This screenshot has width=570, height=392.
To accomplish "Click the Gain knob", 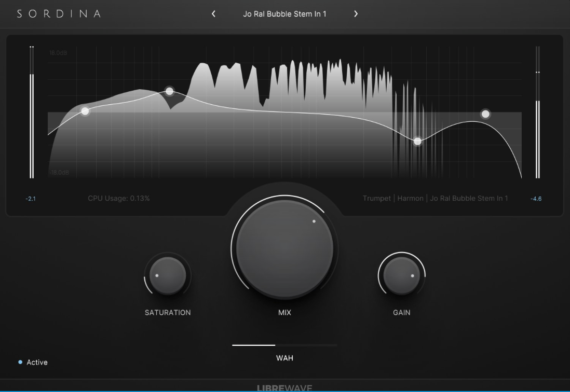I will coord(401,275).
